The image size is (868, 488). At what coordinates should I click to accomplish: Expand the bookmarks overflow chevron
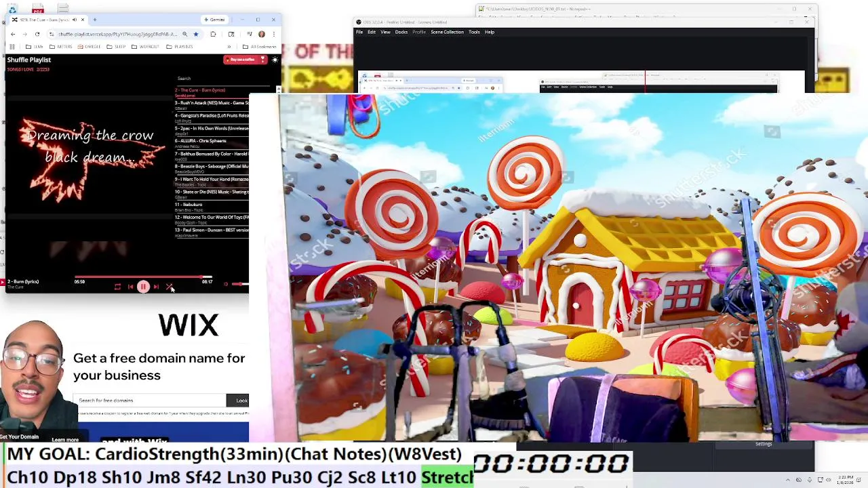(x=229, y=47)
